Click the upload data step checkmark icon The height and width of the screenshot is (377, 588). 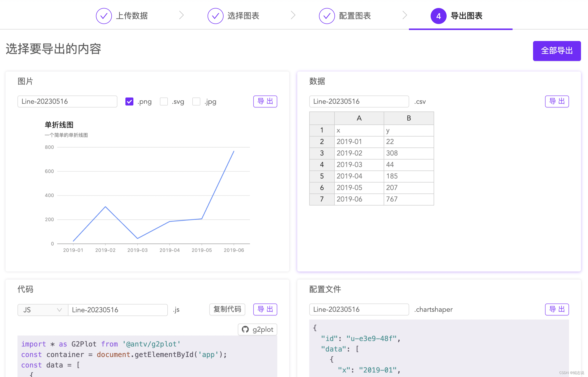click(x=104, y=16)
